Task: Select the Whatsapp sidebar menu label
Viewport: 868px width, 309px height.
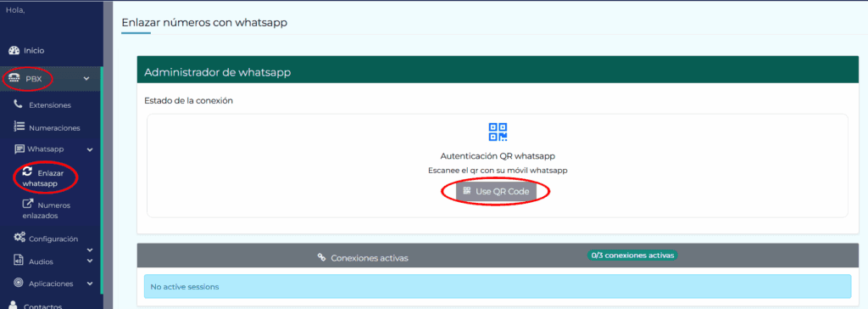Action: click(x=46, y=149)
